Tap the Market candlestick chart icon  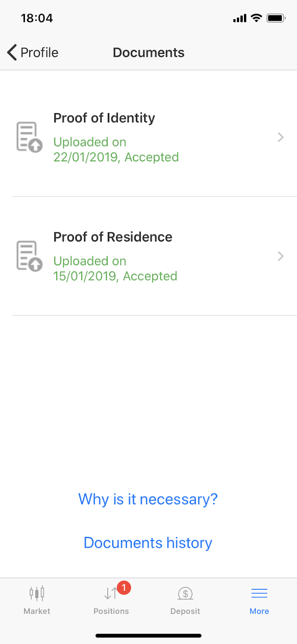coord(37,593)
